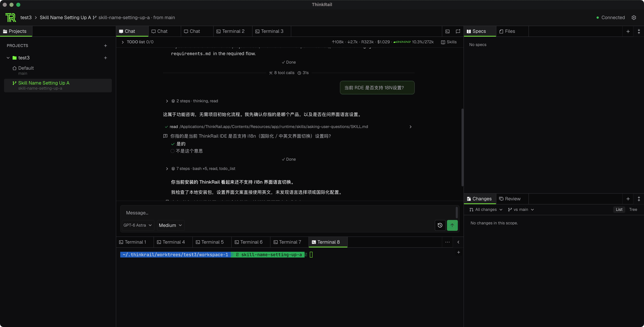The image size is (644, 327).
Task: Open the 'vs main' comparison dropdown
Action: pos(521,209)
